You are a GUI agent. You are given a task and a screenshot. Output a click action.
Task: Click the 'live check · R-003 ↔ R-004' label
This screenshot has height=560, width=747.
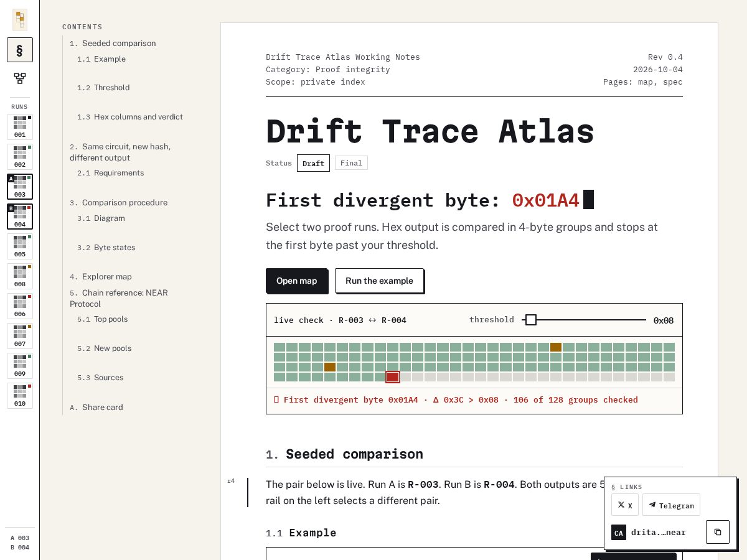click(340, 320)
